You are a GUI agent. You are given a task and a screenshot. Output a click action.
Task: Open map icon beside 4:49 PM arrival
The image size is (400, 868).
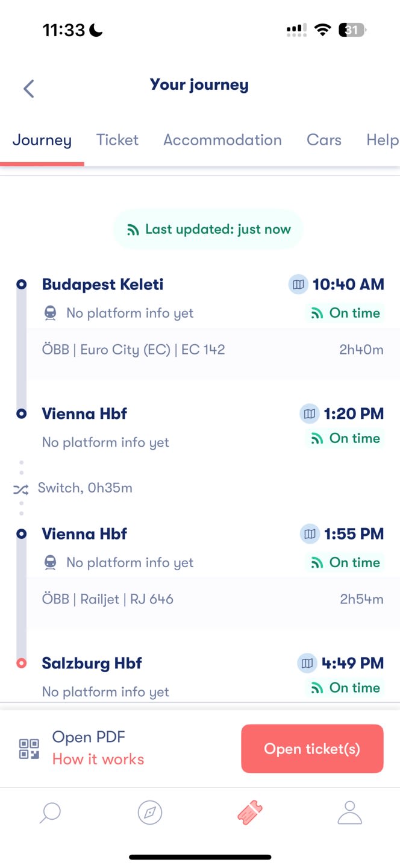click(307, 663)
